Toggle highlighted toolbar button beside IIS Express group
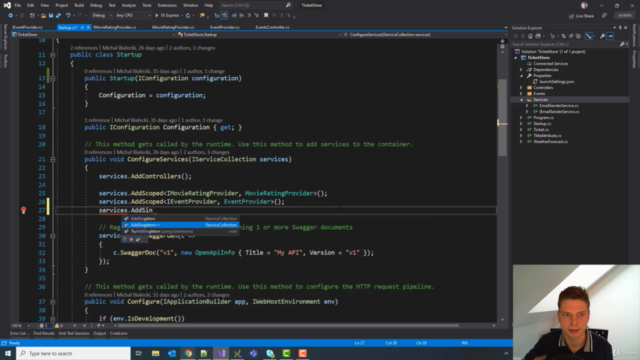Viewport: 640px width, 360px height. (224, 16)
